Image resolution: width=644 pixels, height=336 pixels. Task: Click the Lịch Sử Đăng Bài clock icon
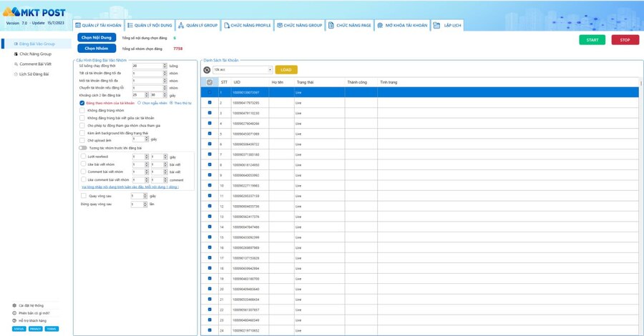tap(16, 74)
